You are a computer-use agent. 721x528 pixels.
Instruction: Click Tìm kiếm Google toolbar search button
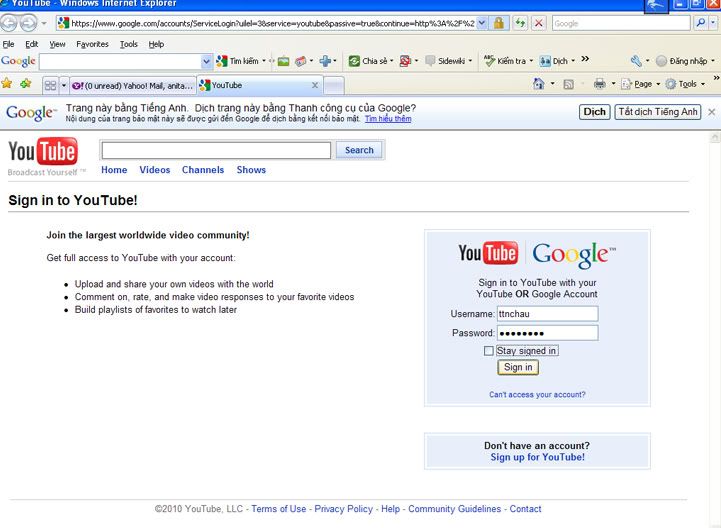(x=237, y=61)
